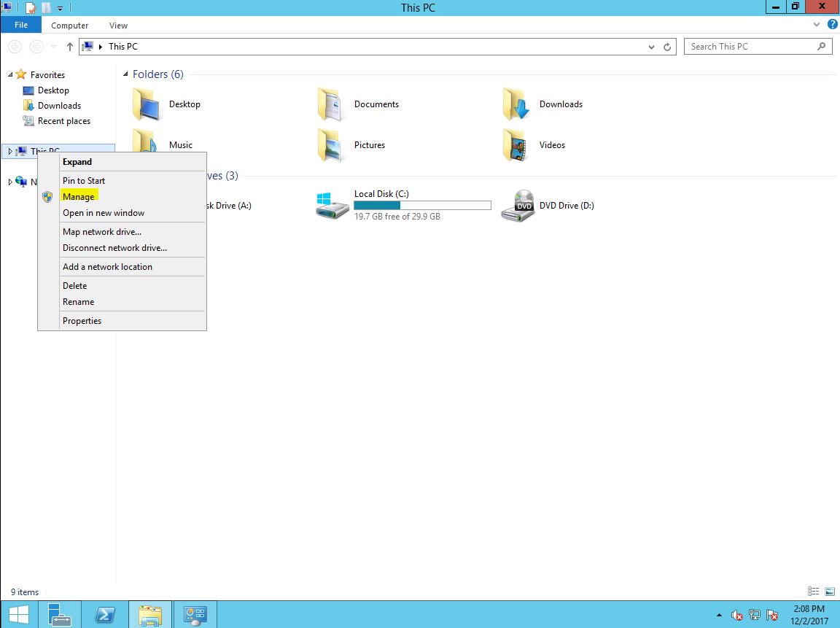
Task: Collapse the Favorites tree node
Action: [9, 75]
